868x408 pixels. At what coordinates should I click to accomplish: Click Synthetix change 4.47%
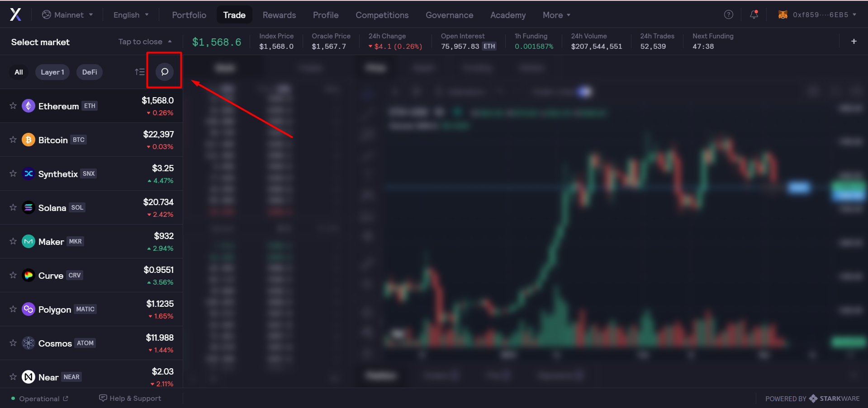tap(161, 181)
